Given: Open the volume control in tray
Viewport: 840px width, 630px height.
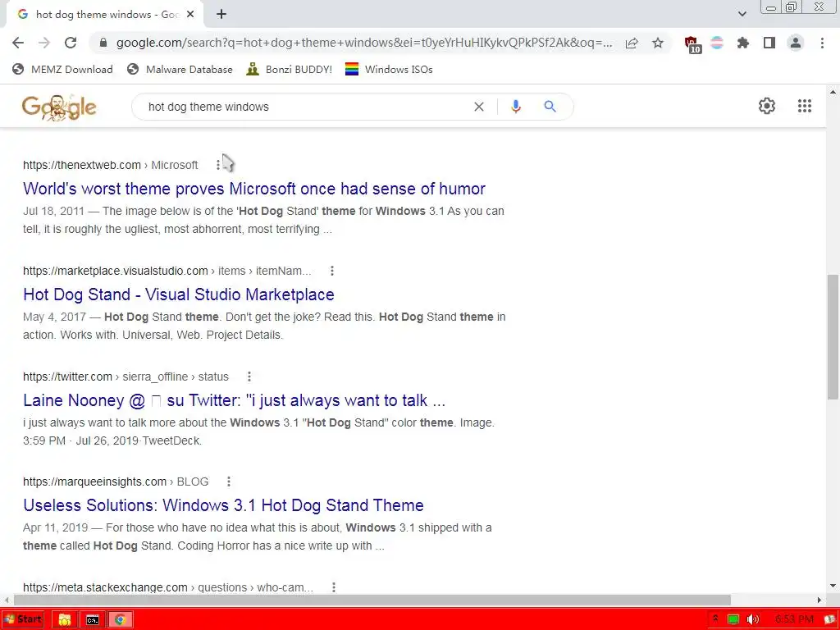Looking at the screenshot, I should click(x=753, y=620).
